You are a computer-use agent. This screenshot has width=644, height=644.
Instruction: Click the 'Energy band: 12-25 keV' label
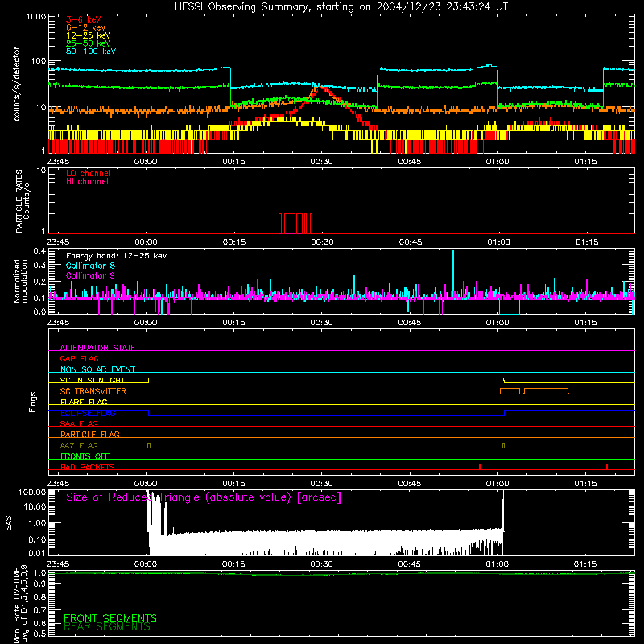point(117,256)
